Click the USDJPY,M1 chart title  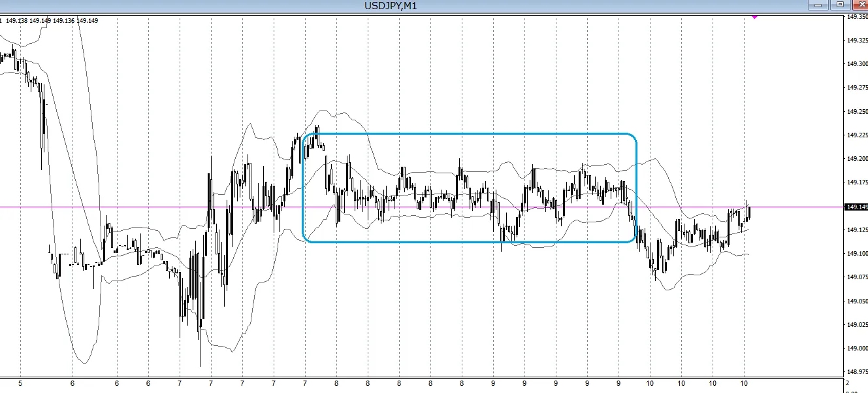coord(391,6)
